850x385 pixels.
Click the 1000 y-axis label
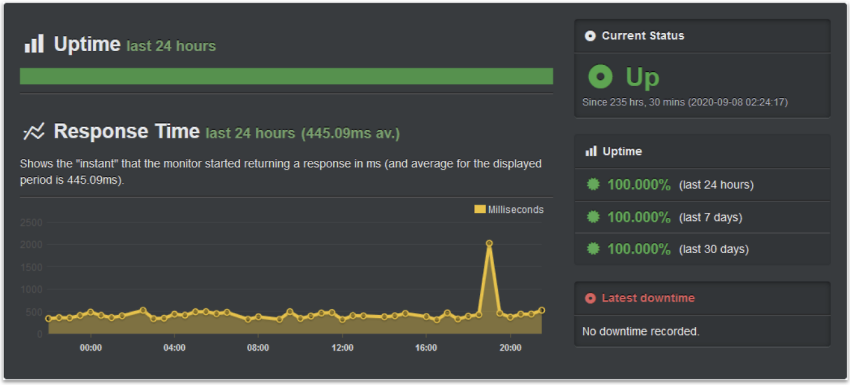(x=31, y=290)
